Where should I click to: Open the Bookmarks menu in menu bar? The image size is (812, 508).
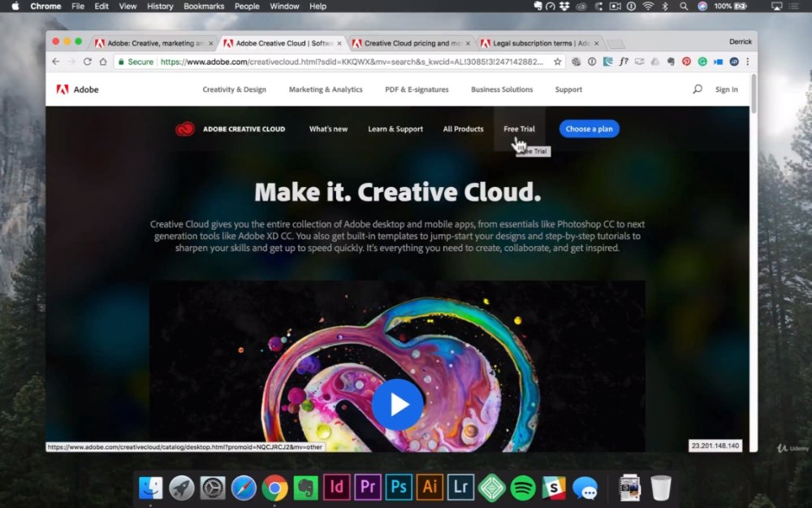[204, 7]
